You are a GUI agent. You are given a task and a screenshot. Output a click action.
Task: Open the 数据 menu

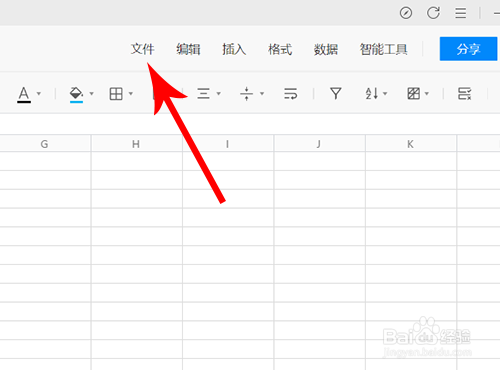[x=326, y=49]
